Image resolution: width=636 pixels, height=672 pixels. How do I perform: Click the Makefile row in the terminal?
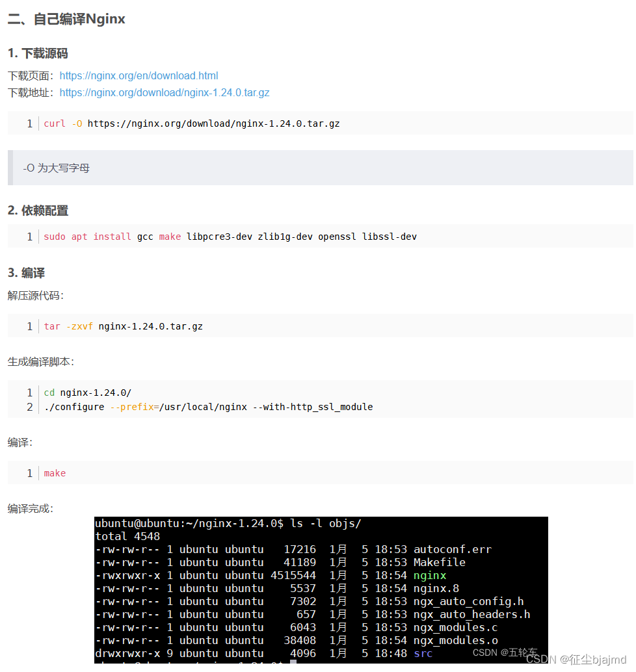pos(280,562)
